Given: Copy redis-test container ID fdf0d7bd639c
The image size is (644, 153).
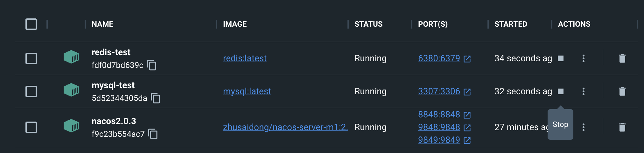Looking at the screenshot, I should 152,65.
